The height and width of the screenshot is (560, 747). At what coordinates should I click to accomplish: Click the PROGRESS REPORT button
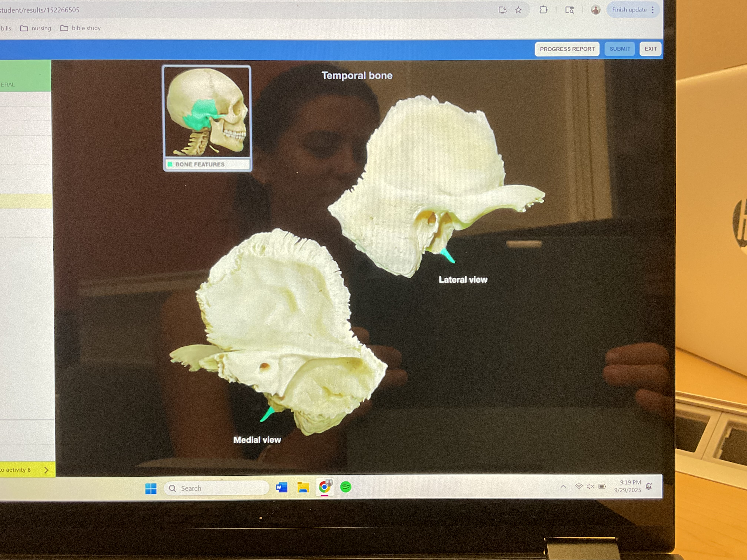(x=567, y=49)
